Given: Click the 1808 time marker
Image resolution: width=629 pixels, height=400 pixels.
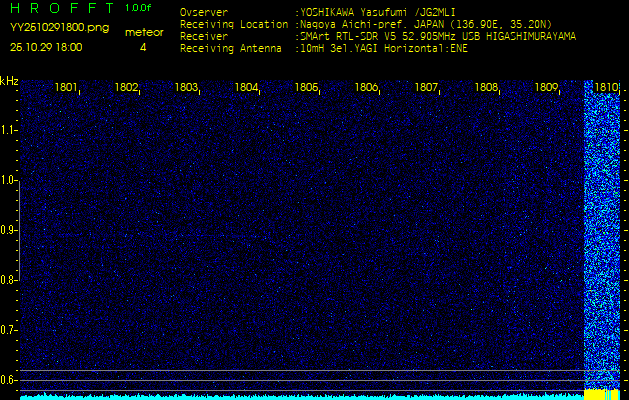Looking at the screenshot, I should pos(486,87).
